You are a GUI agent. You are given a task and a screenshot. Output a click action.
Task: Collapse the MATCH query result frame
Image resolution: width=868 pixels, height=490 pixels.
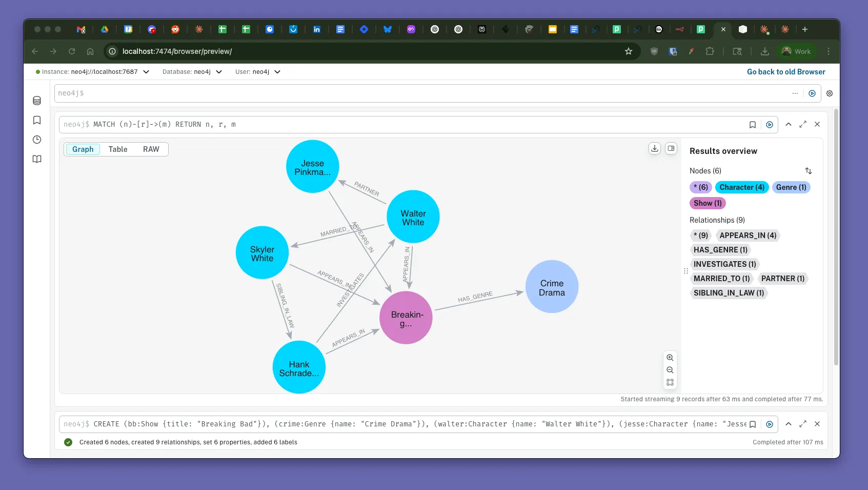(789, 125)
